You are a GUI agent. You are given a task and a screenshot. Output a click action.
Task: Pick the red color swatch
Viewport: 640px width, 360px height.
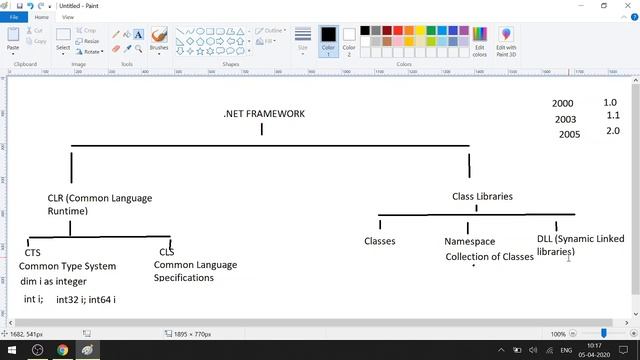pyautogui.click(x=398, y=31)
